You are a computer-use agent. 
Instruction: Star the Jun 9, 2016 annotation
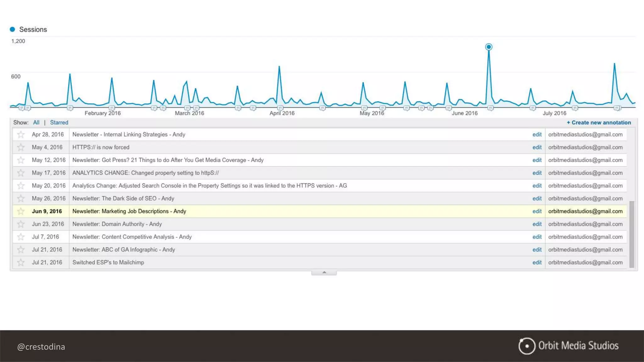[x=21, y=211]
